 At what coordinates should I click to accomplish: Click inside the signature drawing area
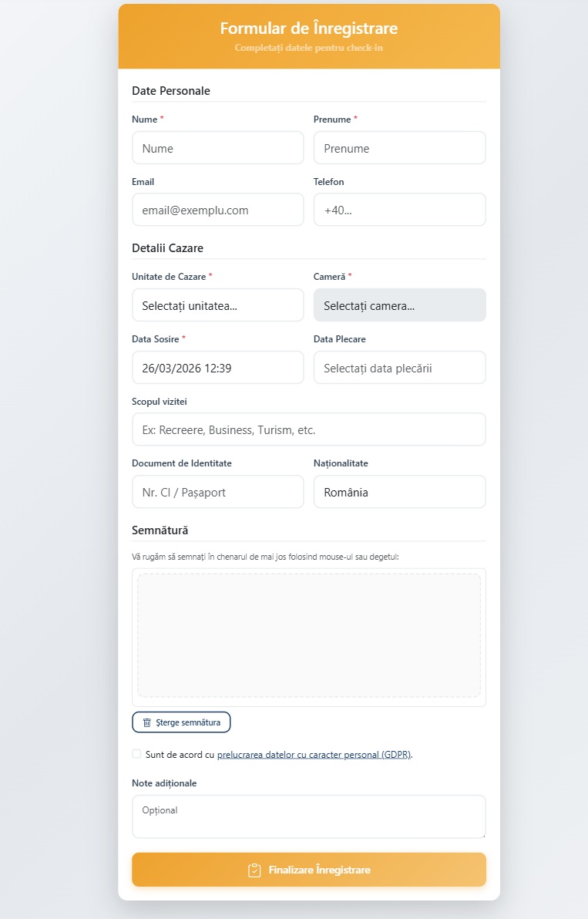(309, 635)
